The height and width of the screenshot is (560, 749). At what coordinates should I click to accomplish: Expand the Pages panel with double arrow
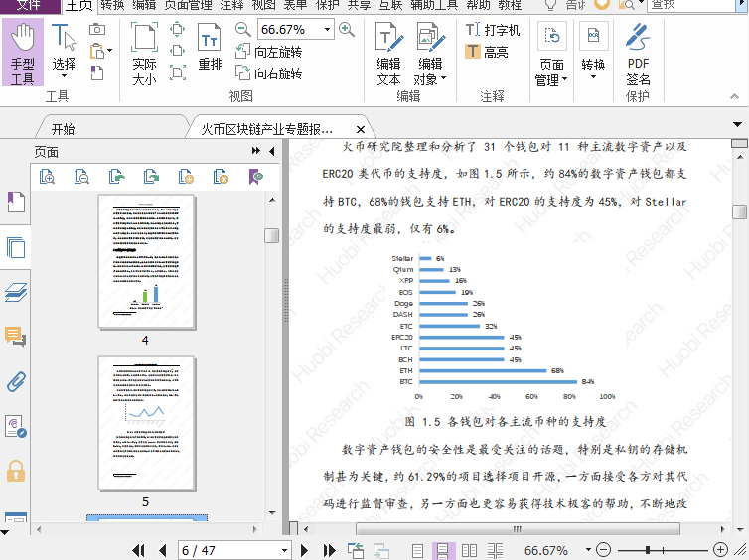coord(256,151)
